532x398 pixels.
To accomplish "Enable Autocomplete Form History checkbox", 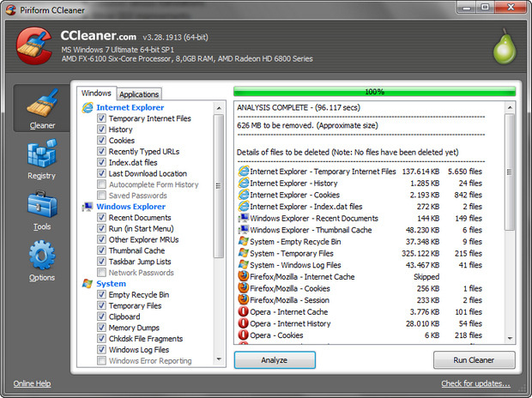I will tap(101, 184).
